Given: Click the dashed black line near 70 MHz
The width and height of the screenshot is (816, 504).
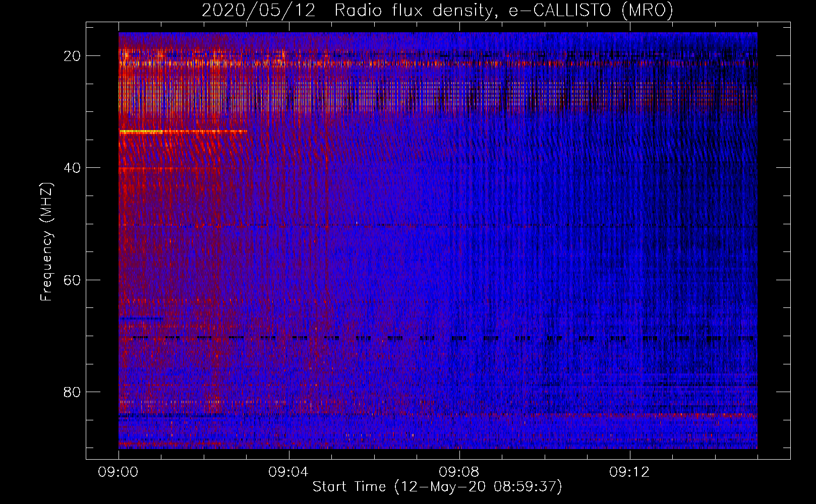Looking at the screenshot, I should point(444,338).
